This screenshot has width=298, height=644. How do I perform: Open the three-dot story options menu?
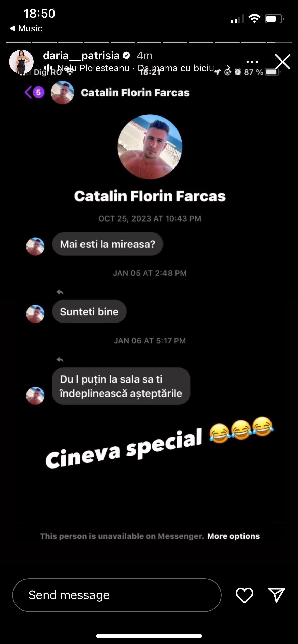[252, 62]
